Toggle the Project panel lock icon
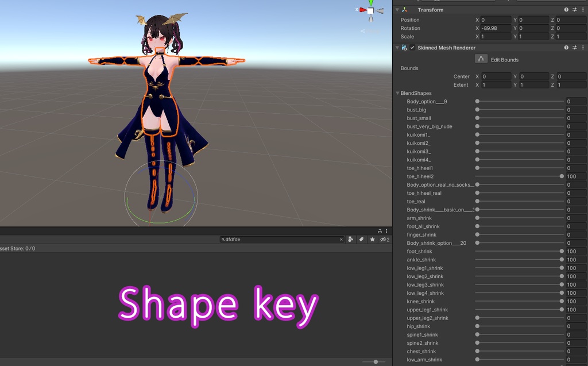 coord(380,231)
